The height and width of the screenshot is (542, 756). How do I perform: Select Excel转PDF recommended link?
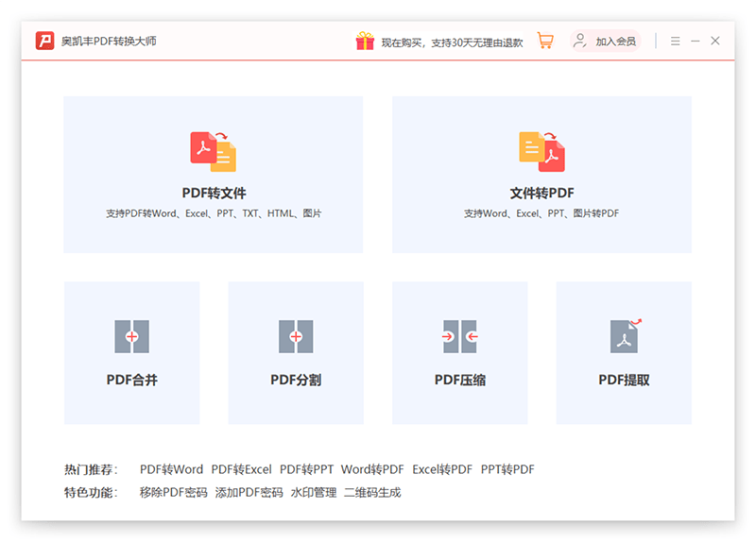(x=441, y=469)
